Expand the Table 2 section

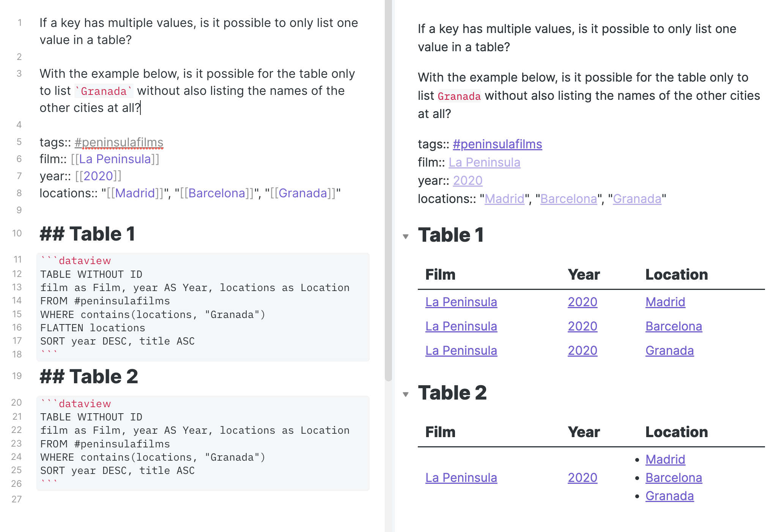click(407, 392)
